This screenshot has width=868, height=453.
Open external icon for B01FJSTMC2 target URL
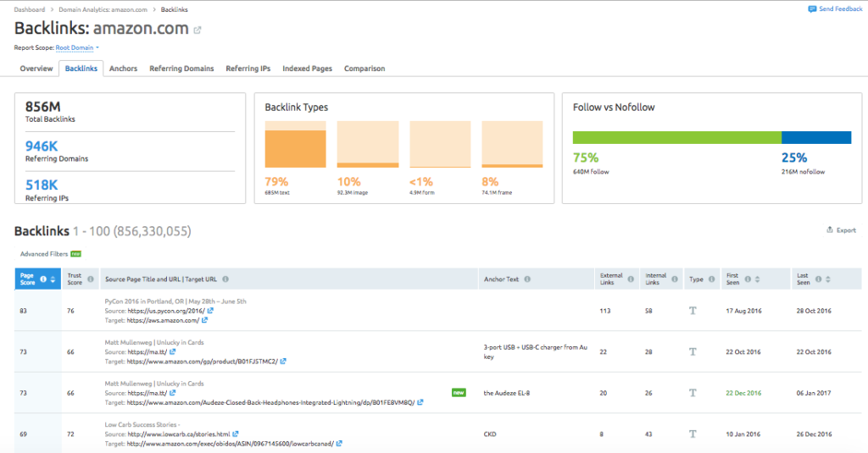coord(283,362)
